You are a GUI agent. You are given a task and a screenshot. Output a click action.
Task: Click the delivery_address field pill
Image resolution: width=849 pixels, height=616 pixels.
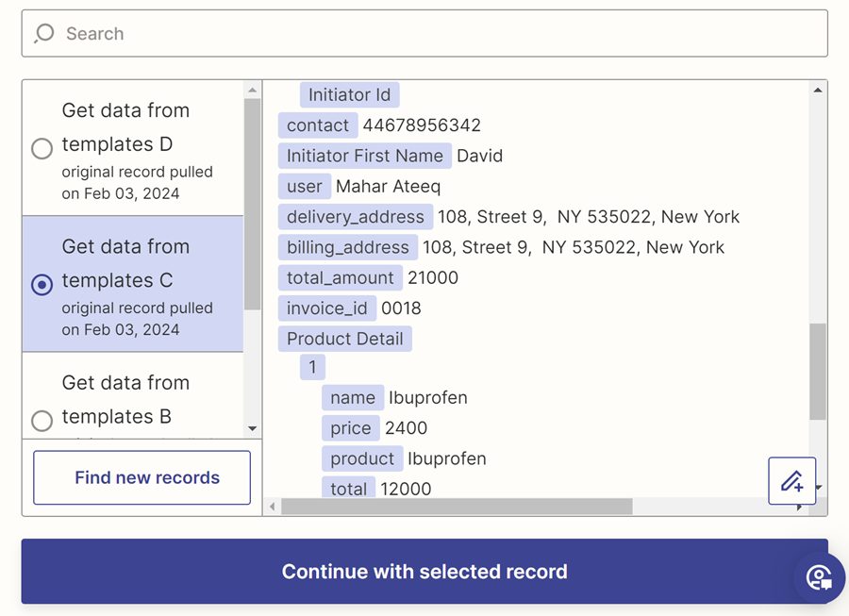point(355,216)
